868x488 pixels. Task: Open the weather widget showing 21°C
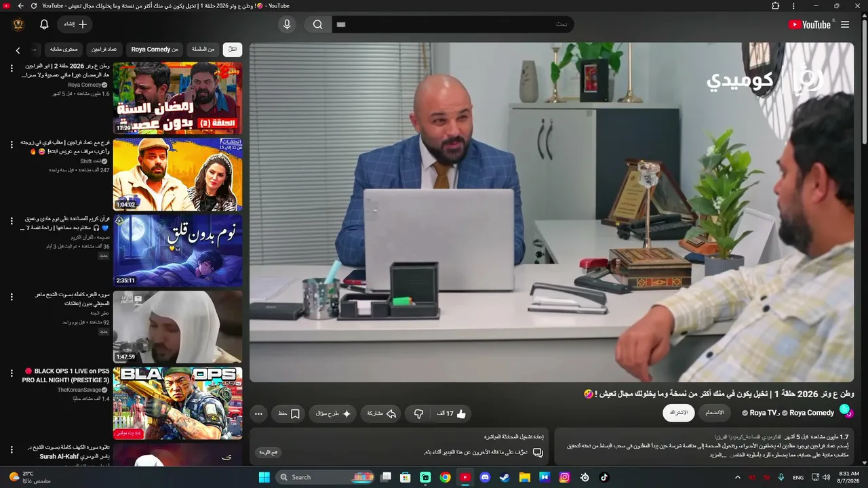click(31, 477)
